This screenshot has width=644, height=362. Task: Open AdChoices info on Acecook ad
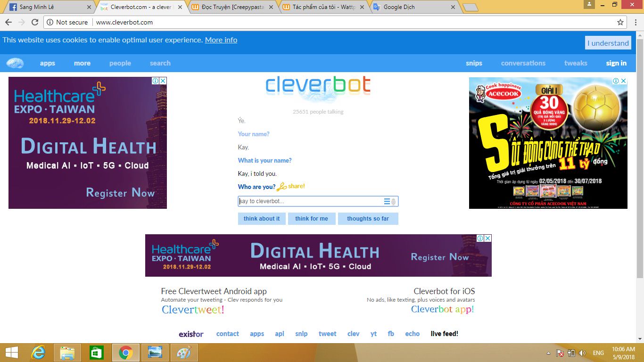pos(616,81)
